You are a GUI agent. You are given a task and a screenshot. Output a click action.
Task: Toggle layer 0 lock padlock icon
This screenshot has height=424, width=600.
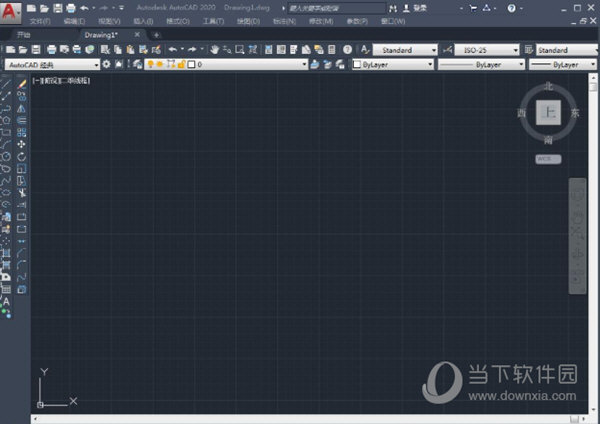click(182, 64)
